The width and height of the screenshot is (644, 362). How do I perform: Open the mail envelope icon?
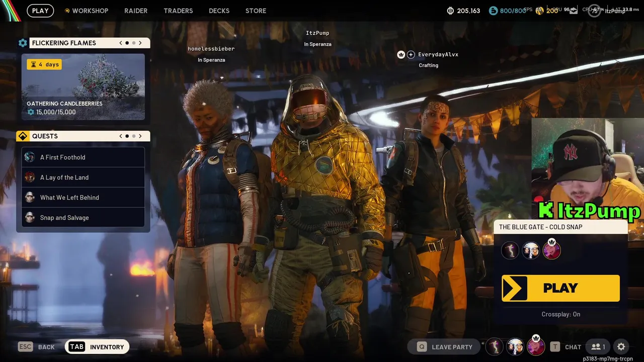(x=574, y=11)
